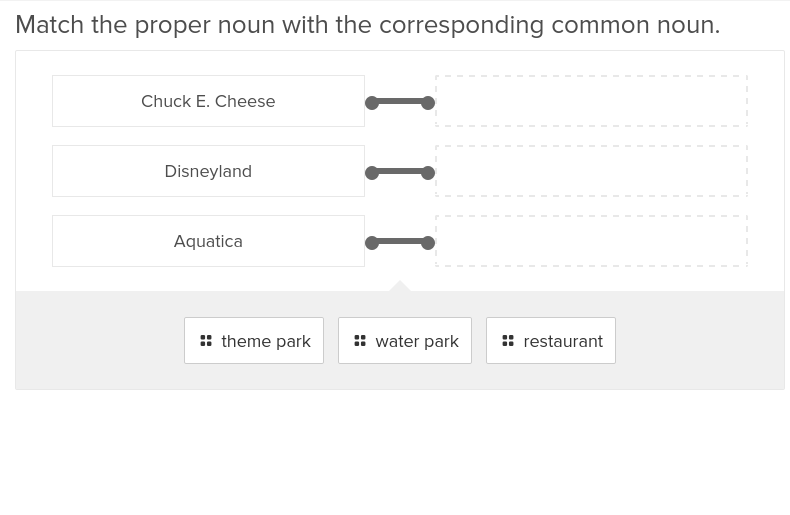The image size is (790, 515).
Task: Click left endpoint dot of Aquatica connector
Action: (372, 243)
